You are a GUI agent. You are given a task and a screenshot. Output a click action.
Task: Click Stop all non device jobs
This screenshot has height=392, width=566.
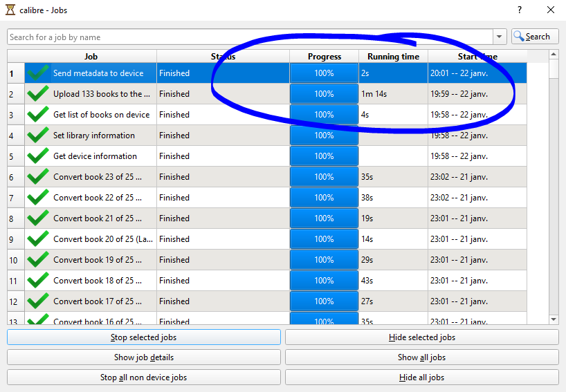(x=144, y=377)
